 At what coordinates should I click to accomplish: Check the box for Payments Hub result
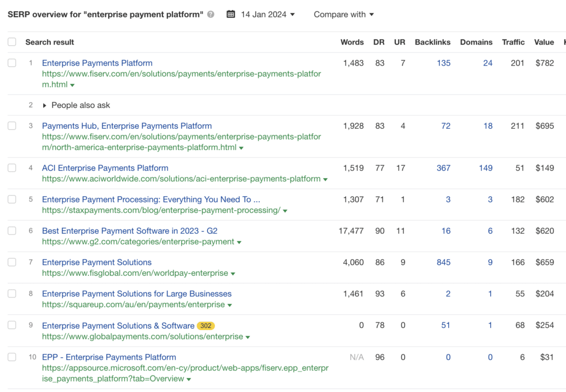tap(12, 126)
